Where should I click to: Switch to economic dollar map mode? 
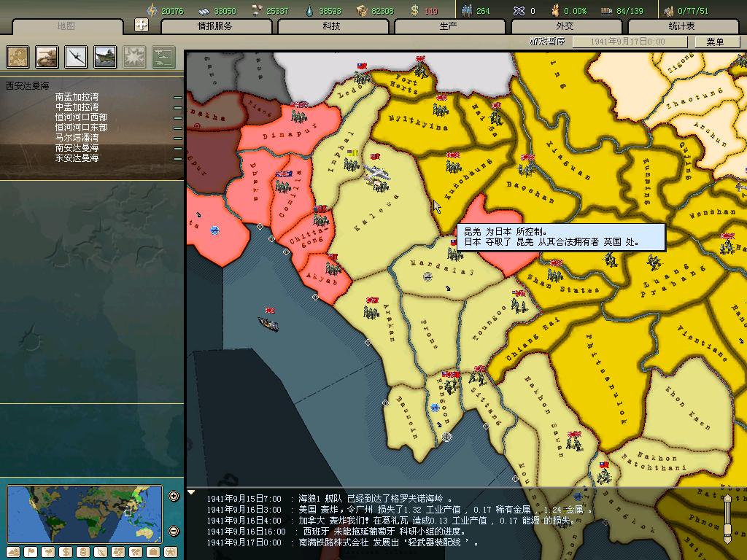(x=66, y=552)
